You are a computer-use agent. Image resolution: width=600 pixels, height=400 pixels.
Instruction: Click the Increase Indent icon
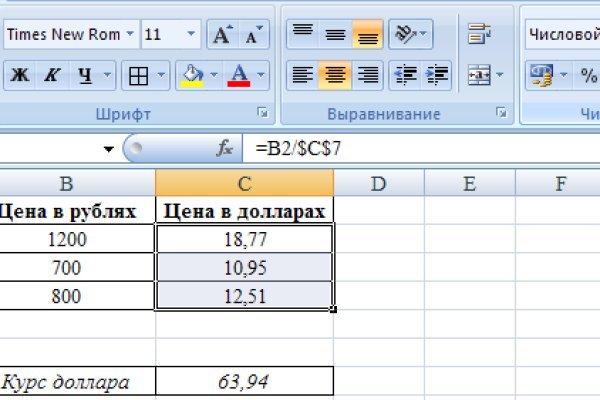(437, 74)
